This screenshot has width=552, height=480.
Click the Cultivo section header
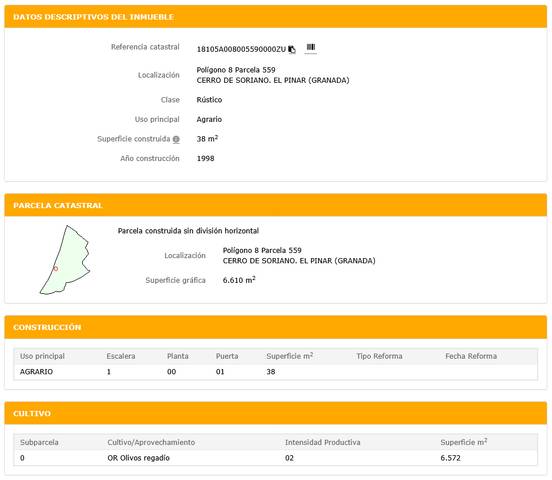click(x=276, y=413)
